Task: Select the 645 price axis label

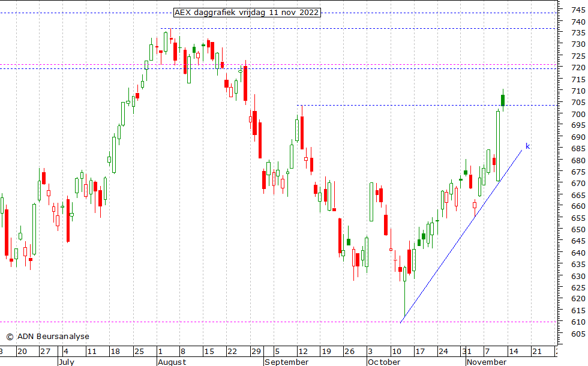Action: tap(578, 241)
